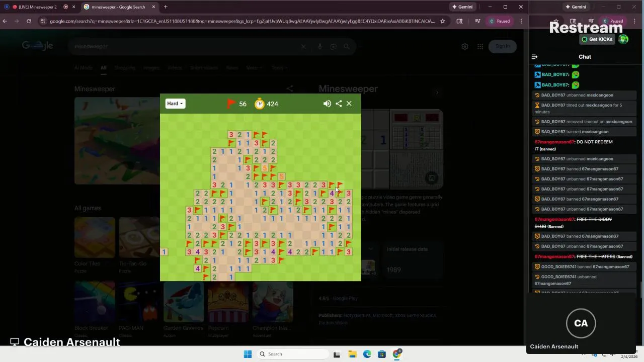Open the Paused profile chip
This screenshot has width=644, height=362.
(x=500, y=21)
